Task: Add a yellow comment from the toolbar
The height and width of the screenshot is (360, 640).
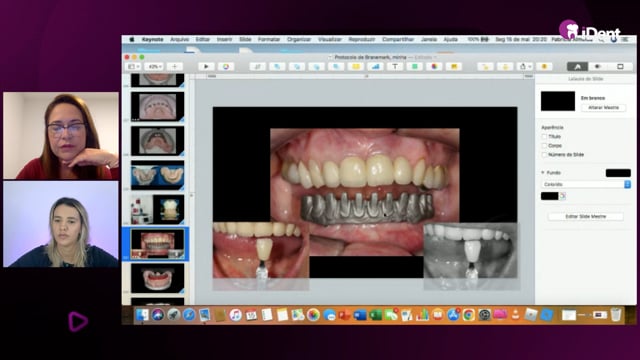Action: [x=454, y=67]
